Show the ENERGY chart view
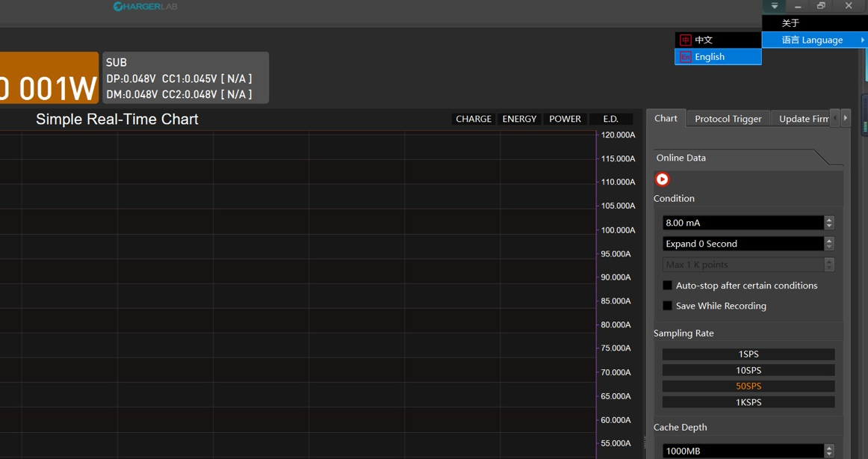Screen dimensions: 868x459 click(519, 119)
